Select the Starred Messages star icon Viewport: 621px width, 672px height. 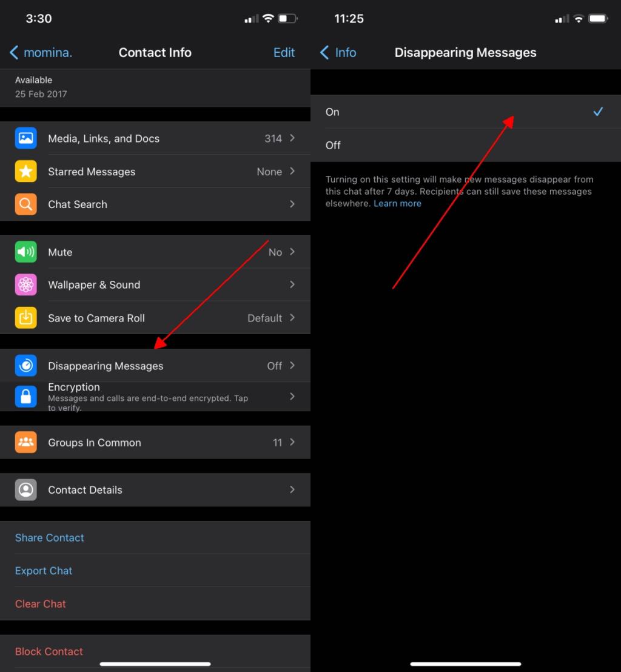25,172
